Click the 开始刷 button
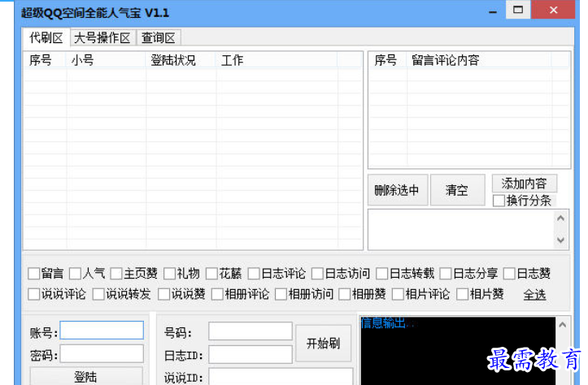The image size is (588, 385). 323,344
